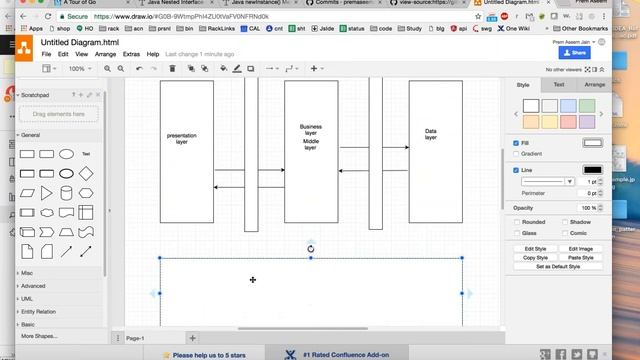
Task: Open the connection arrow style dropdown
Action: [272, 69]
